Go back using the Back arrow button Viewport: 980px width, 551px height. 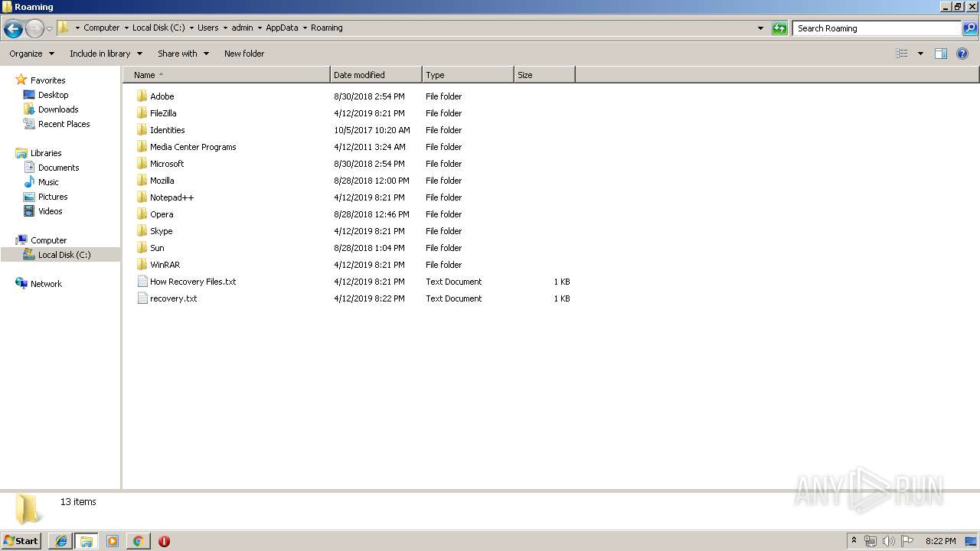[13, 28]
